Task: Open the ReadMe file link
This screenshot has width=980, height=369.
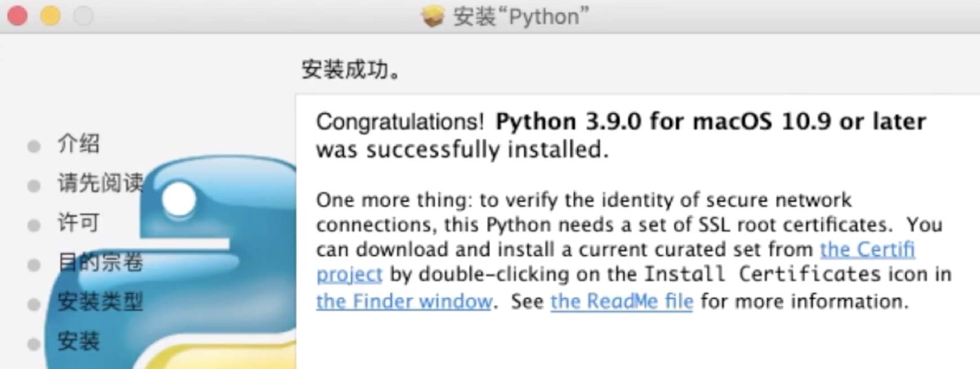Action: tap(621, 301)
